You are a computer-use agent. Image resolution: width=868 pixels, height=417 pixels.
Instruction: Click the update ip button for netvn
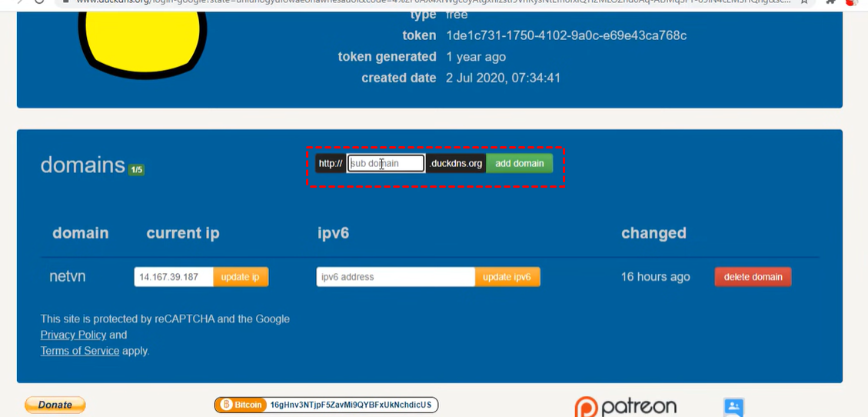pos(240,277)
